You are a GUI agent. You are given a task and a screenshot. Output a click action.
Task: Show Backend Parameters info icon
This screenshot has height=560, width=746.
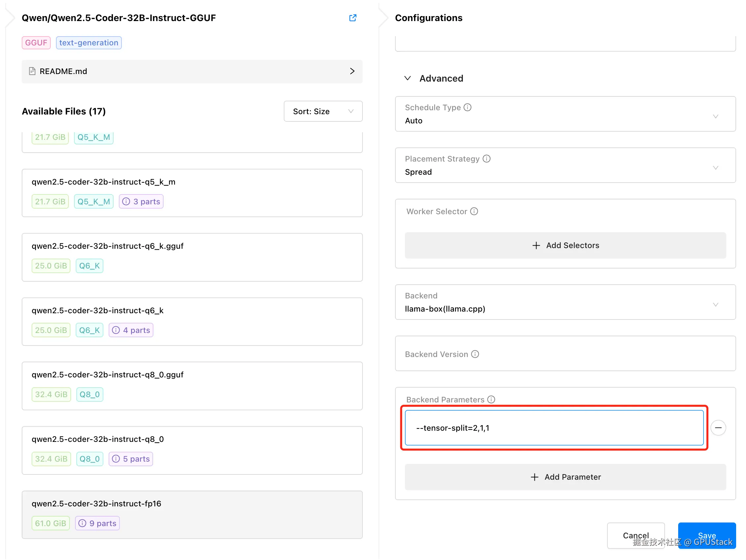point(492,399)
